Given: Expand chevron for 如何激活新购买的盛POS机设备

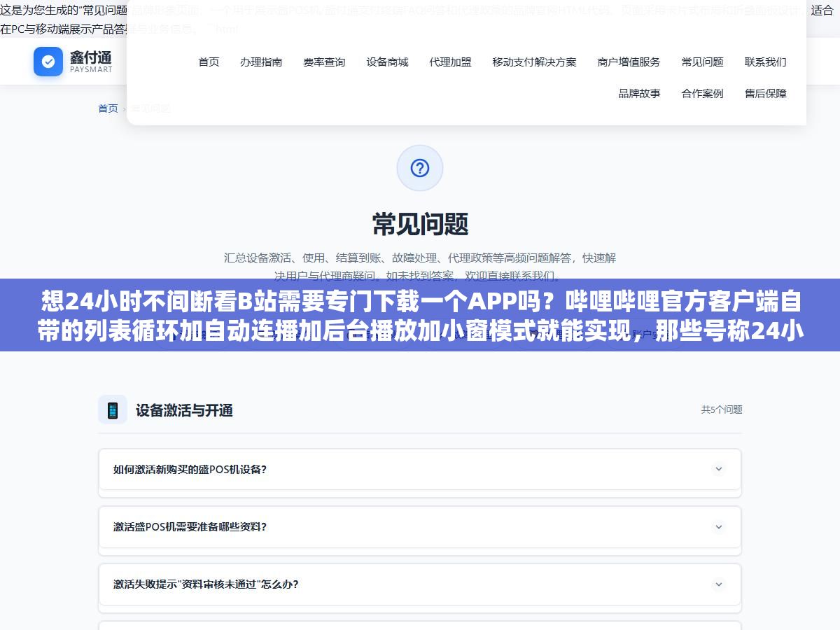Looking at the screenshot, I should tap(718, 469).
